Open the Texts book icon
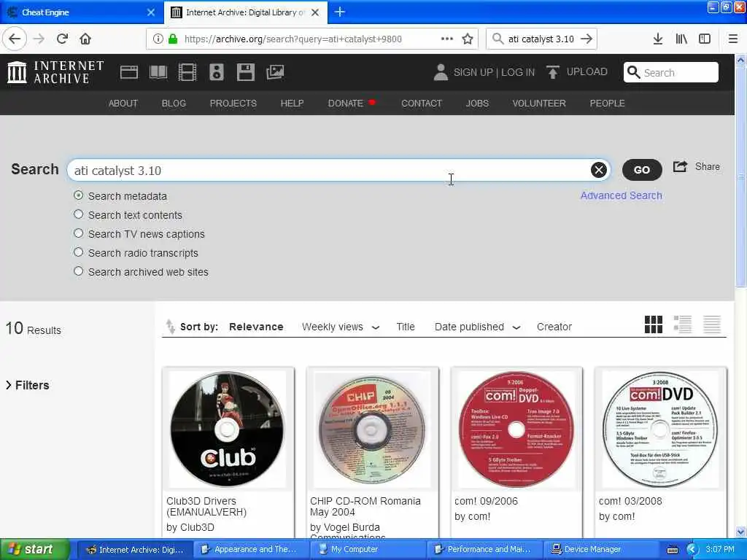This screenshot has width=747, height=560. click(x=158, y=72)
